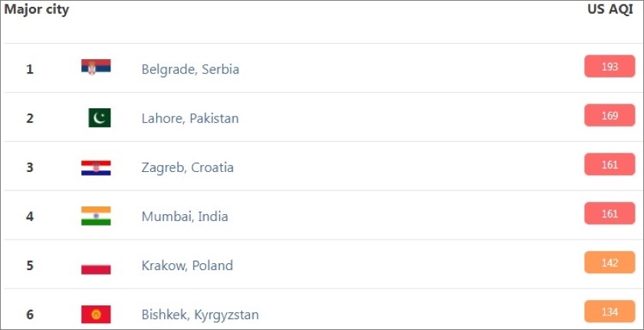
Task: Click the Pakistan flag icon
Action: pyautogui.click(x=99, y=117)
